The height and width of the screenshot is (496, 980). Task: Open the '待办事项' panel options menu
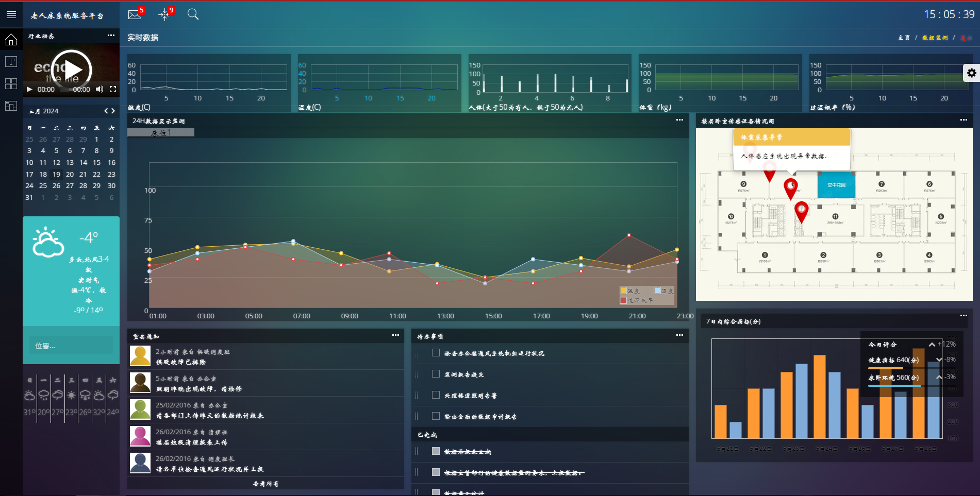(x=679, y=335)
